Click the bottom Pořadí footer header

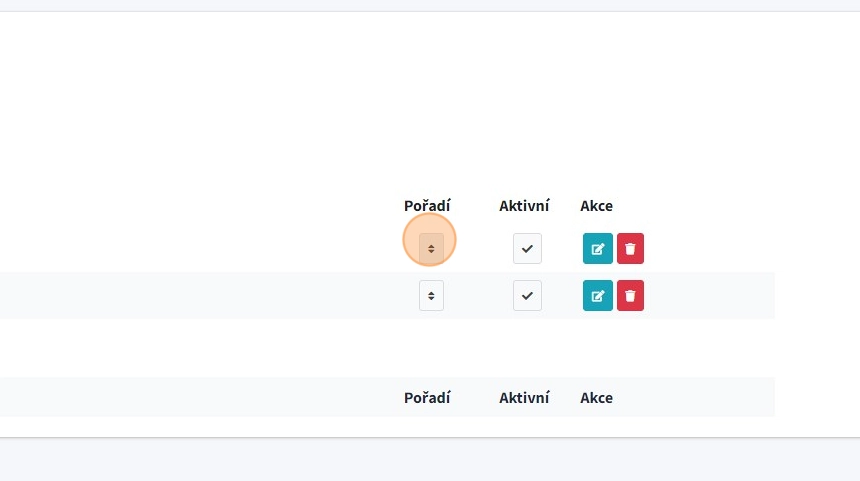point(427,398)
